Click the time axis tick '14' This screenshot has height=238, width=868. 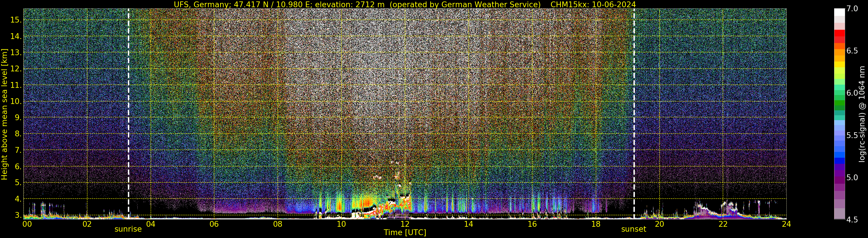tap(468, 224)
